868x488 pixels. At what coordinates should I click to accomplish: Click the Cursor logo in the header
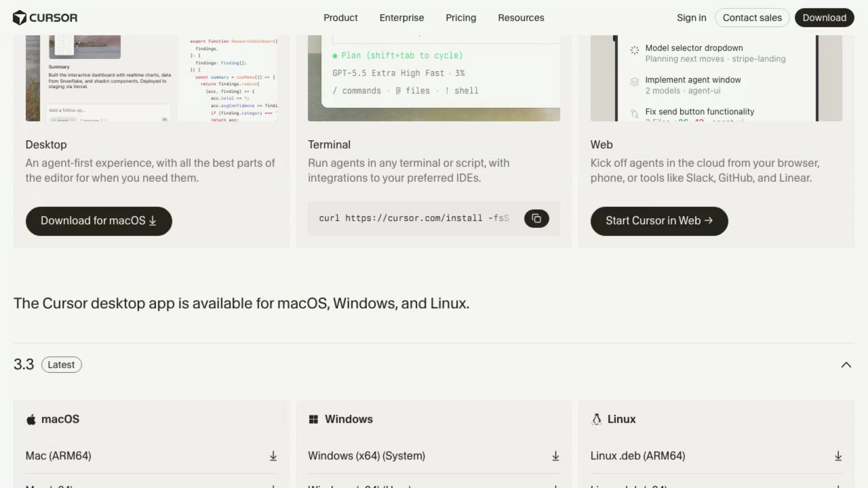click(45, 18)
